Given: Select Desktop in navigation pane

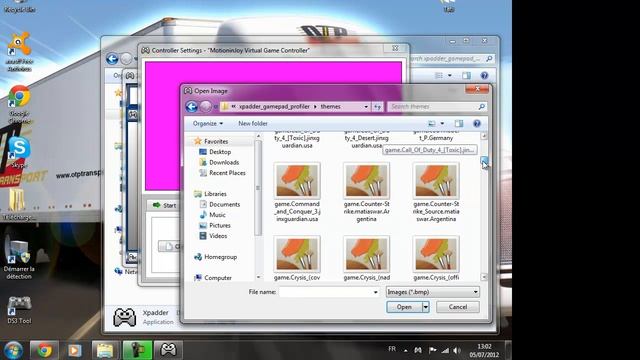Looking at the screenshot, I should point(220,152).
